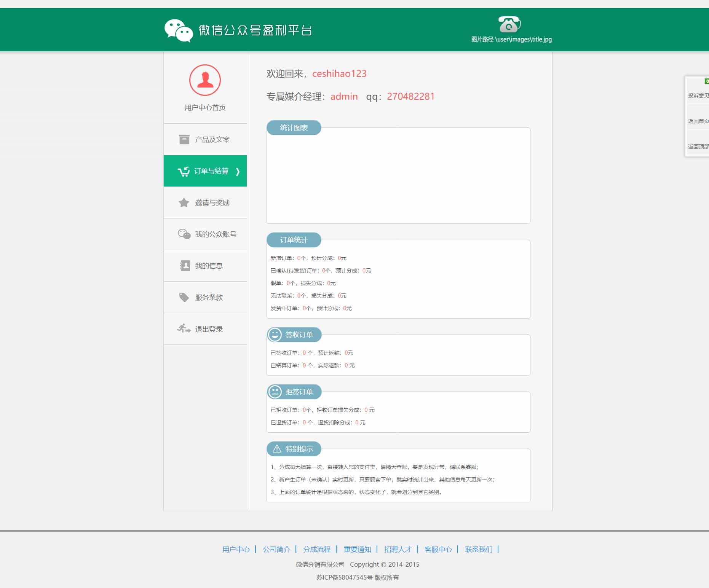Click the 统计图表 section heading
The height and width of the screenshot is (588, 709).
[x=294, y=127]
